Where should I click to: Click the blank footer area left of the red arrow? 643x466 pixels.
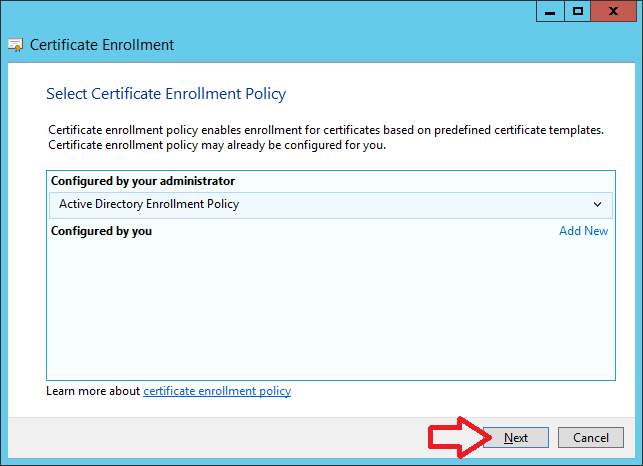click(x=217, y=438)
